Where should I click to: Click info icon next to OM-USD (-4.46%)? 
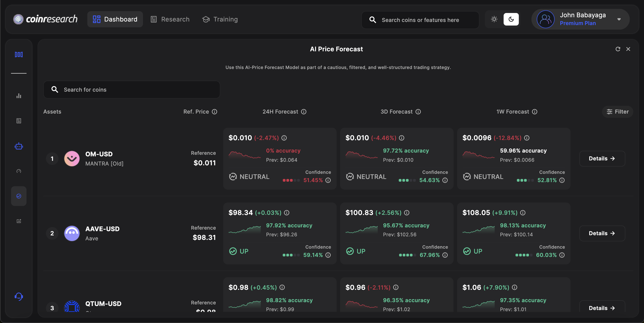click(x=401, y=138)
